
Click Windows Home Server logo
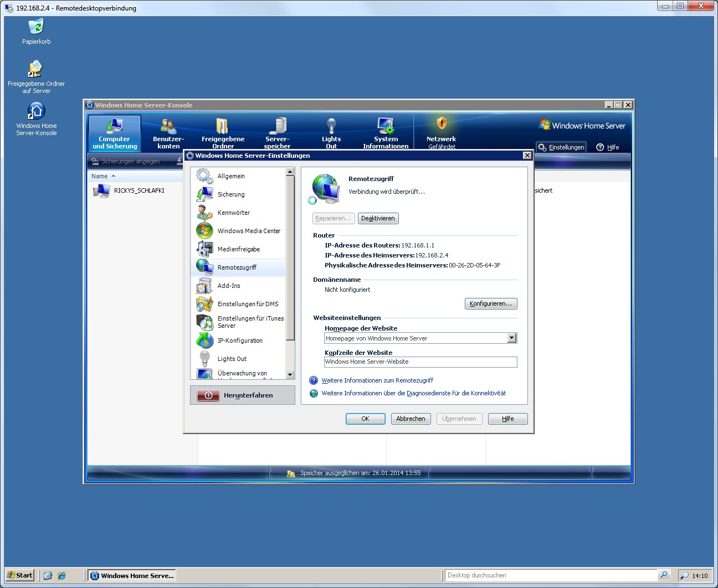tap(583, 126)
